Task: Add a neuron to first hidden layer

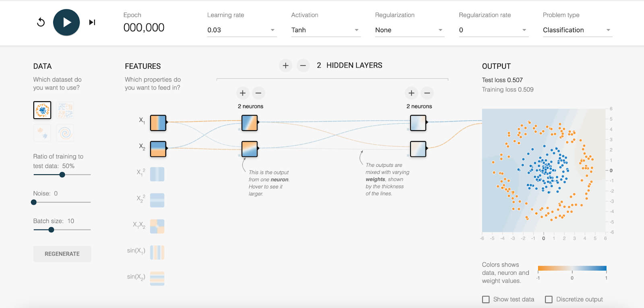Action: (243, 93)
